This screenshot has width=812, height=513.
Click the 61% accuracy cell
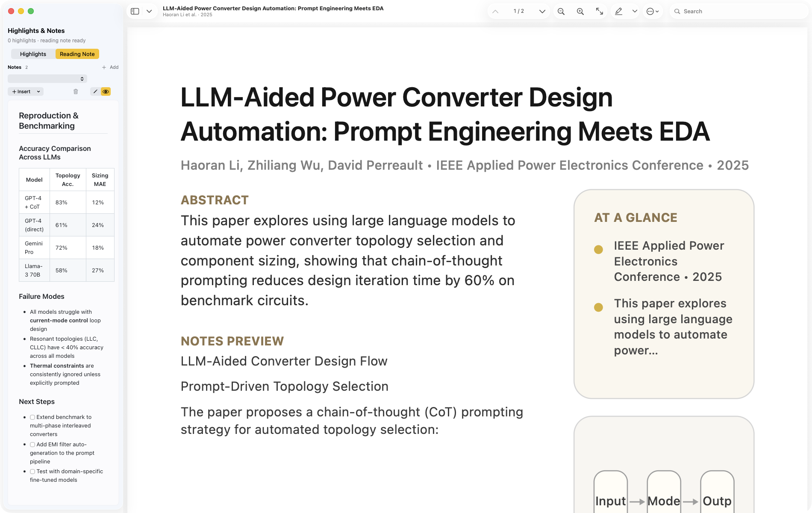pos(68,225)
